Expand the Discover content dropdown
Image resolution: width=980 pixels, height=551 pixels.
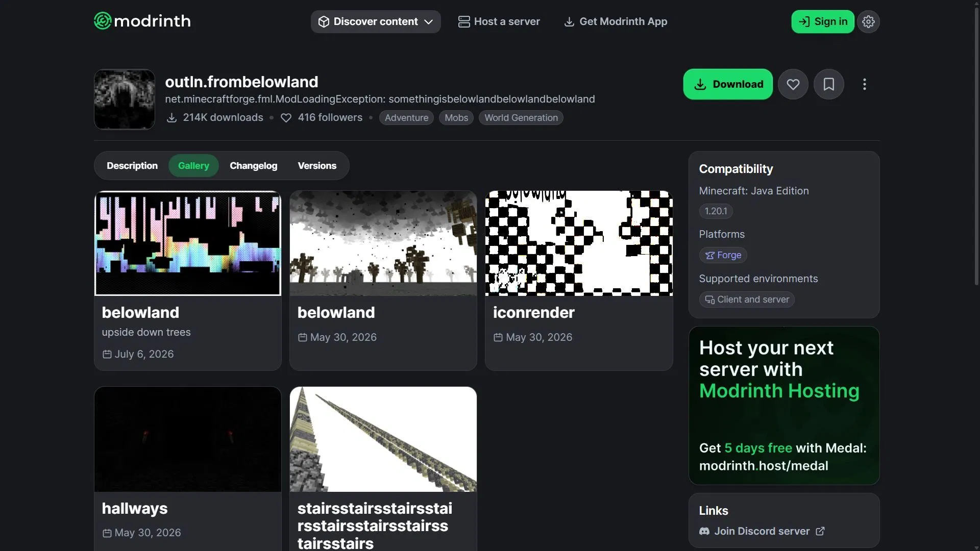pyautogui.click(x=376, y=21)
